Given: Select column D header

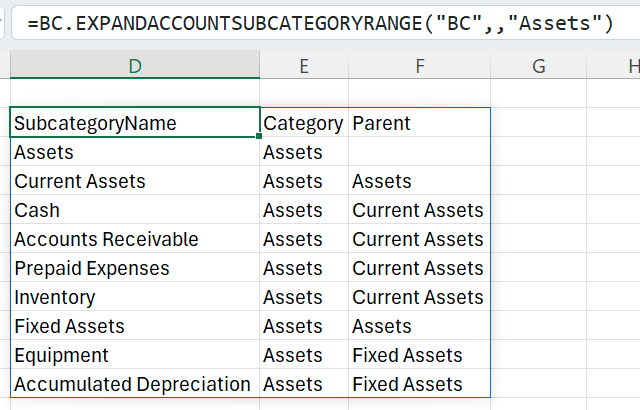Looking at the screenshot, I should point(134,66).
